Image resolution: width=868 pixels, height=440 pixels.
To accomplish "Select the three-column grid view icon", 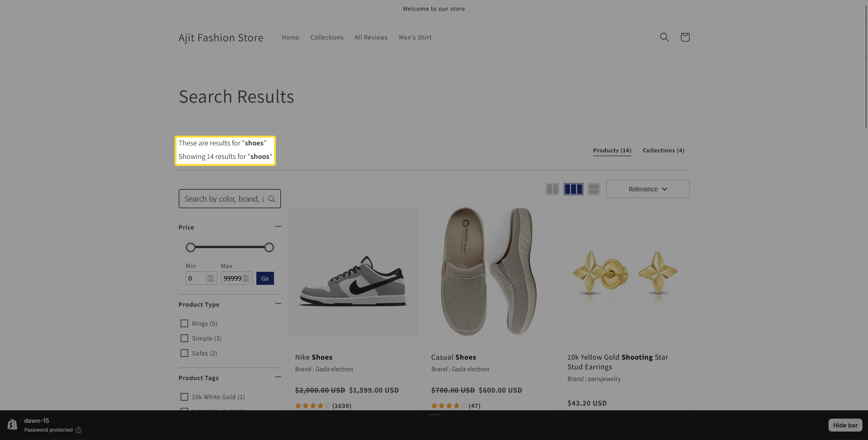I will click(x=573, y=189).
